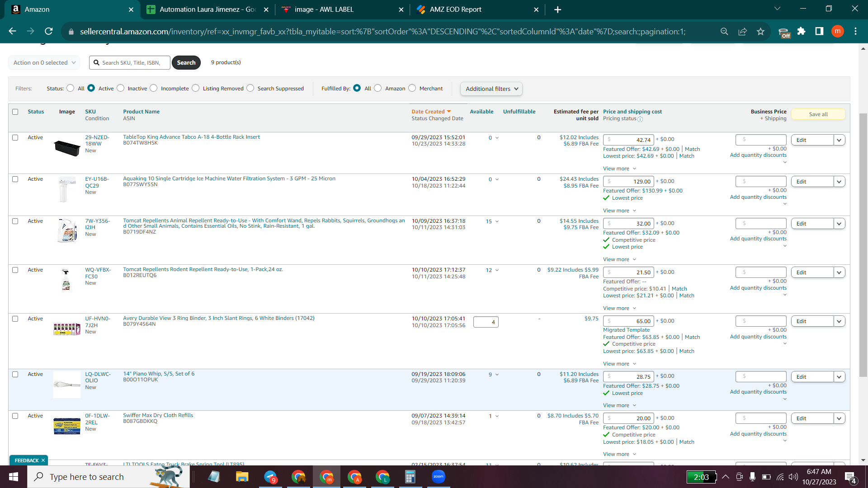The width and height of the screenshot is (868, 488).
Task: Sort by the Date Created column
Action: [431, 112]
